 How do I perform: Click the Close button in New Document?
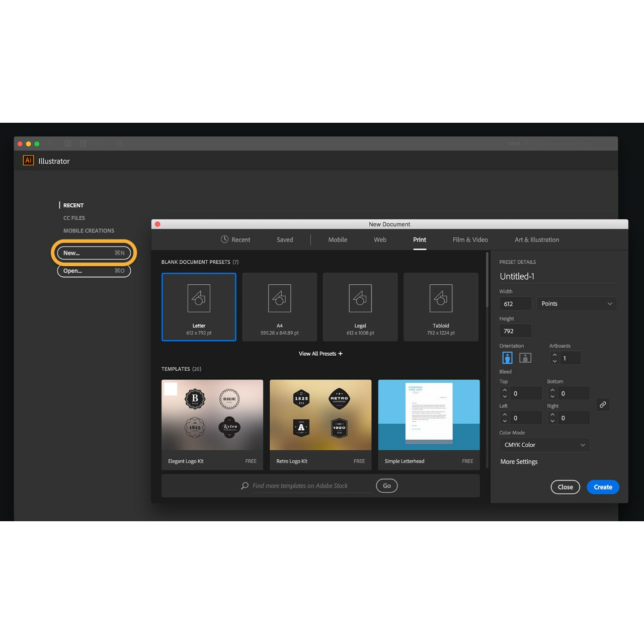[x=566, y=487]
